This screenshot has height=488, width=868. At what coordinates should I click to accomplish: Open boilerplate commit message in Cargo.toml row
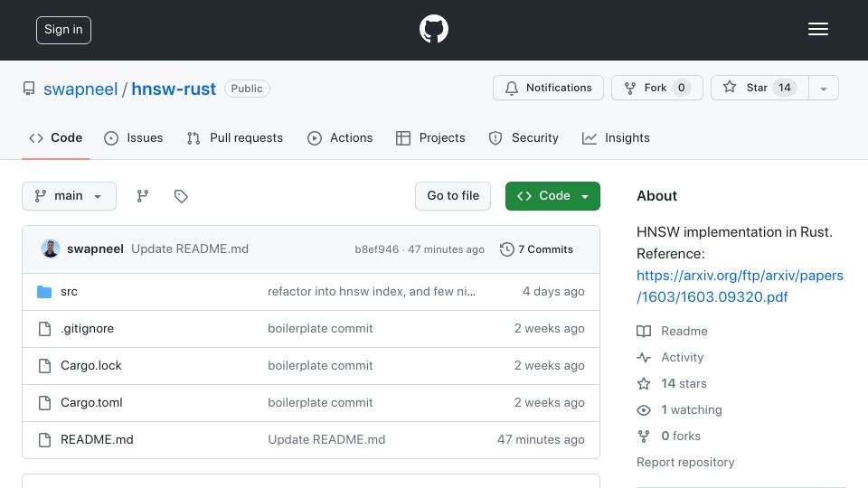pyautogui.click(x=320, y=403)
